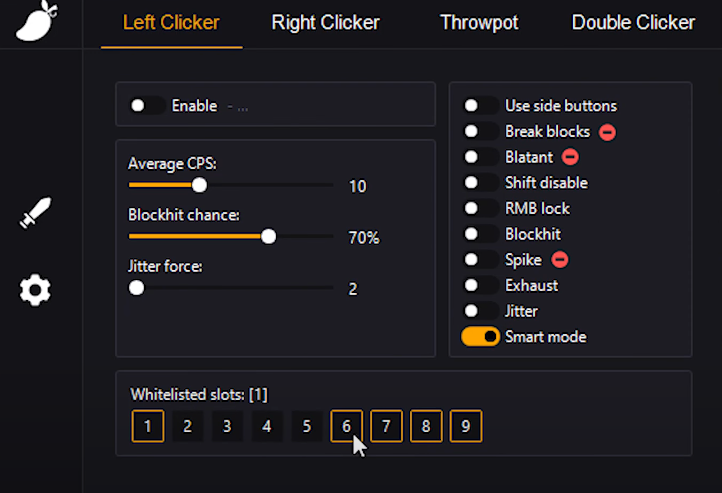Enable the Jitter toggle
Screen dimensions: 722x493
click(481, 311)
